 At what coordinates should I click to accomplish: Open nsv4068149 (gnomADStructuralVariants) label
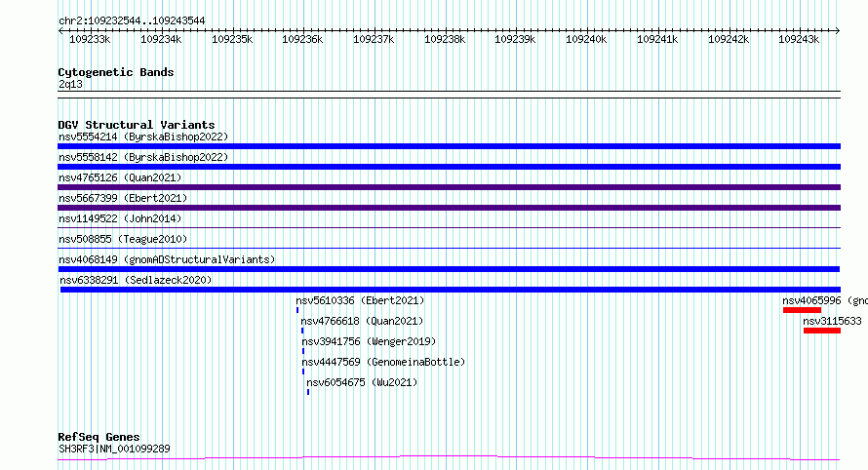point(167,259)
